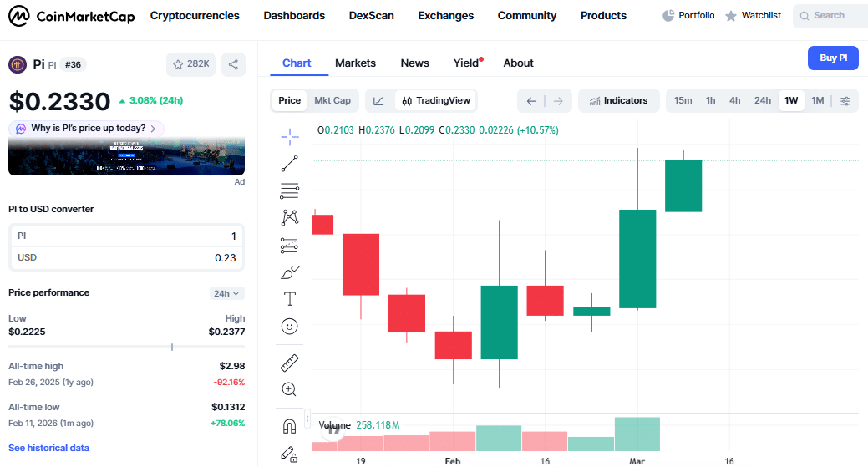Viewport: 868px width, 467px height.
Task: Open the DexScan menu
Action: (372, 16)
